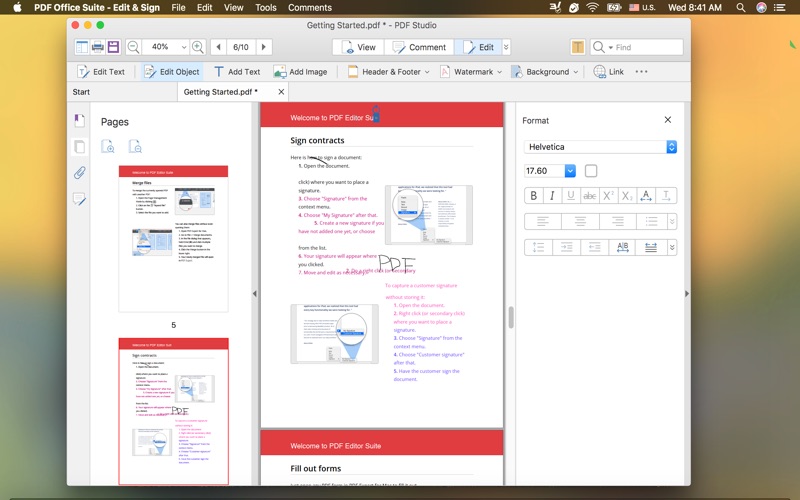Screen dimensions: 800x500
Task: Close the Getting Started.pdf tab
Action: [281, 92]
